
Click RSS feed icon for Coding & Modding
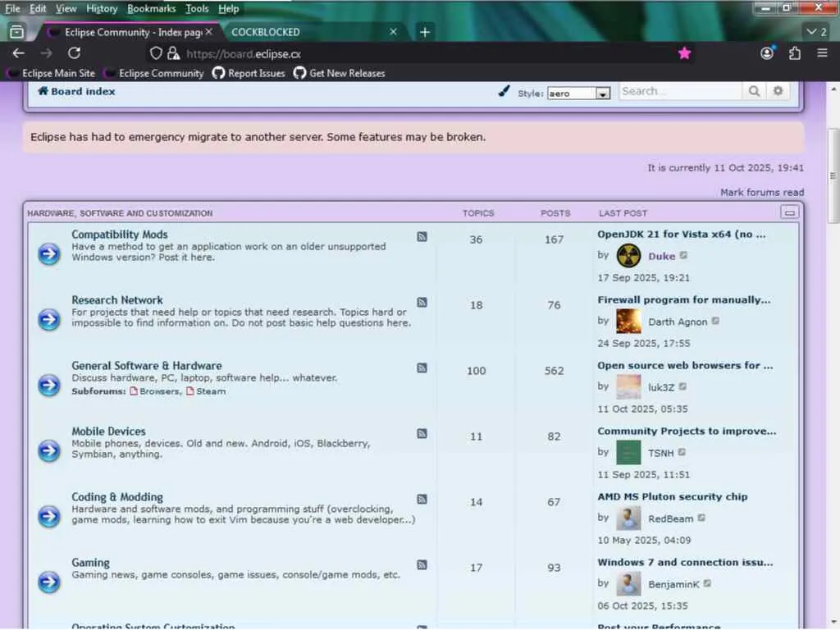[x=422, y=500]
